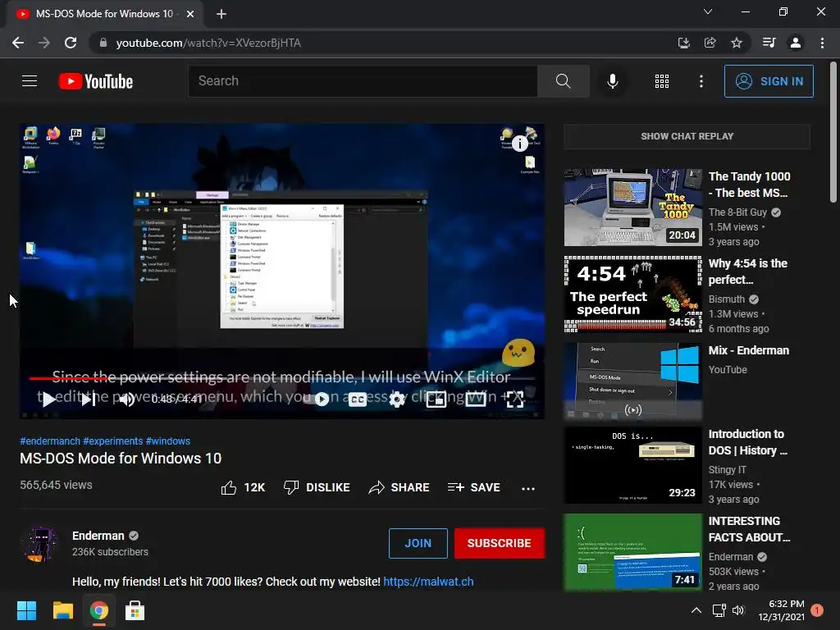Switch to theater mode
The width and height of the screenshot is (840, 630).
pyautogui.click(x=475, y=399)
